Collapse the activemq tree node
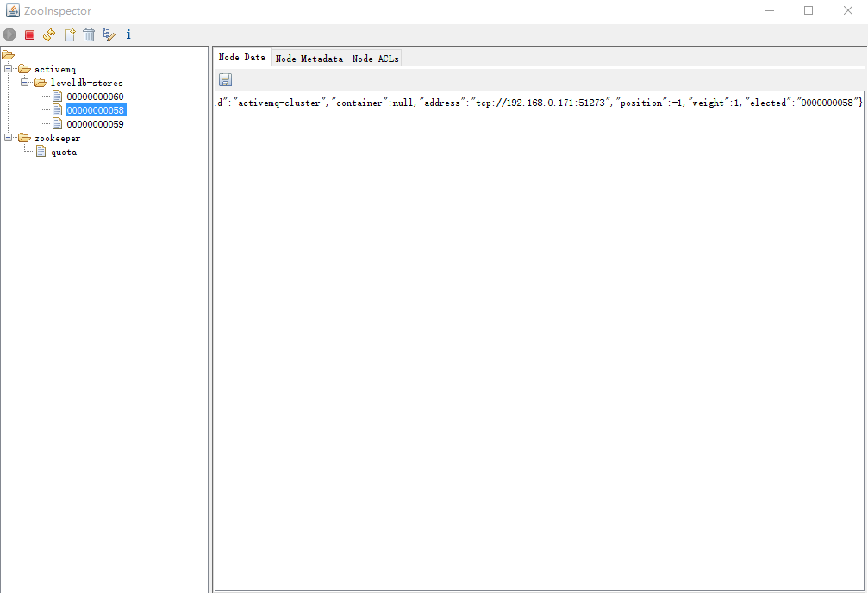868x593 pixels. click(x=9, y=69)
